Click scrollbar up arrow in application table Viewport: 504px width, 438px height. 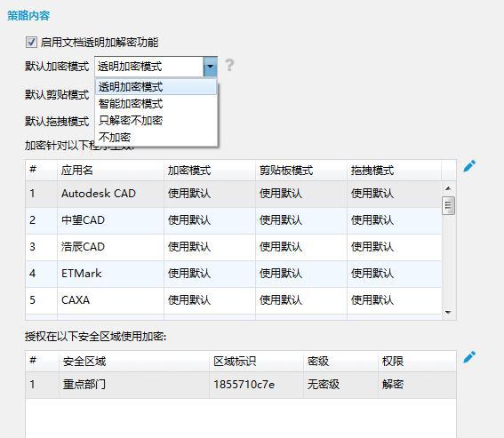coord(448,188)
